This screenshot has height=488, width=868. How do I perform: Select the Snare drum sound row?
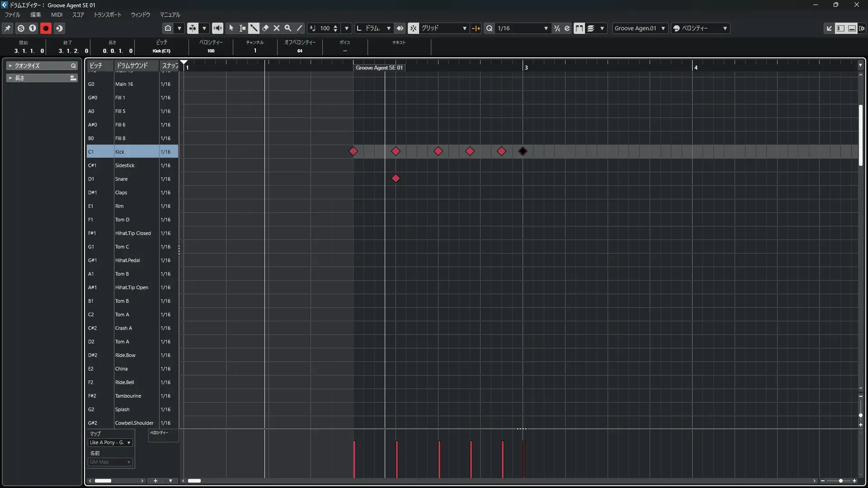pyautogui.click(x=121, y=179)
